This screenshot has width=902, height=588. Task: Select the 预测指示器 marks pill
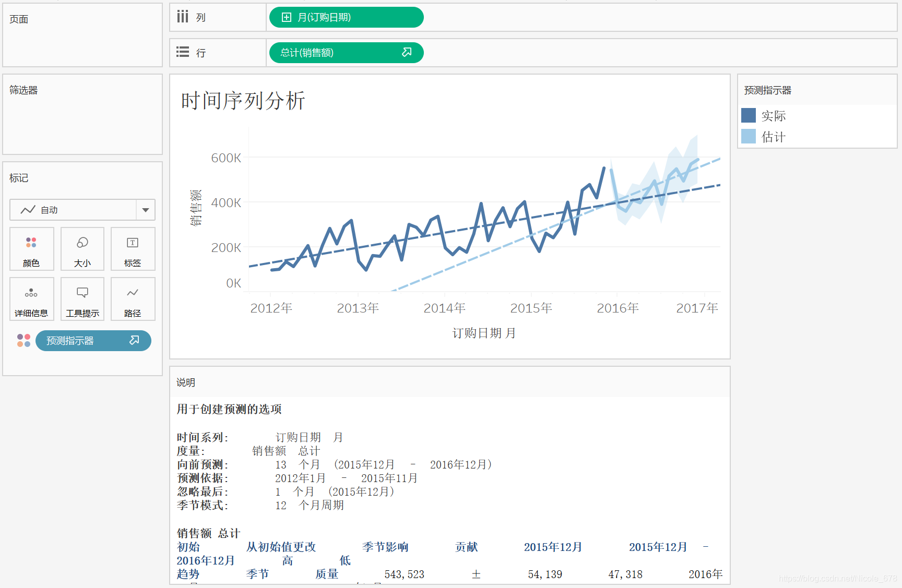pos(93,341)
